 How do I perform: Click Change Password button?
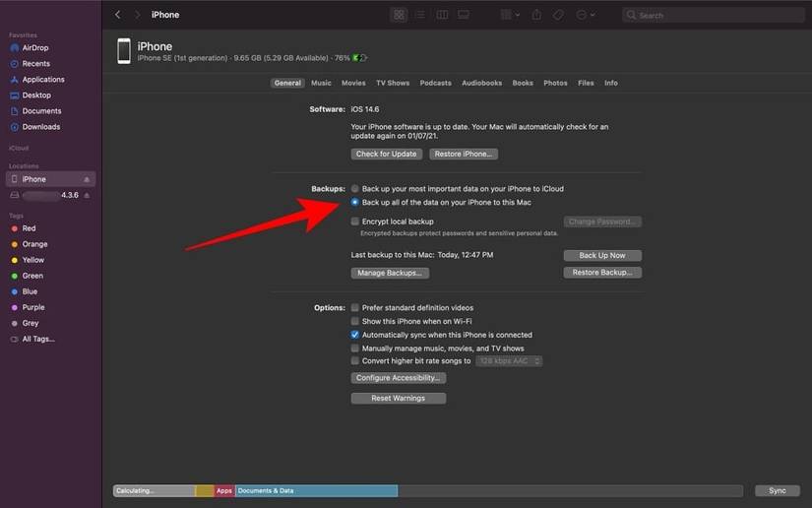tap(602, 222)
